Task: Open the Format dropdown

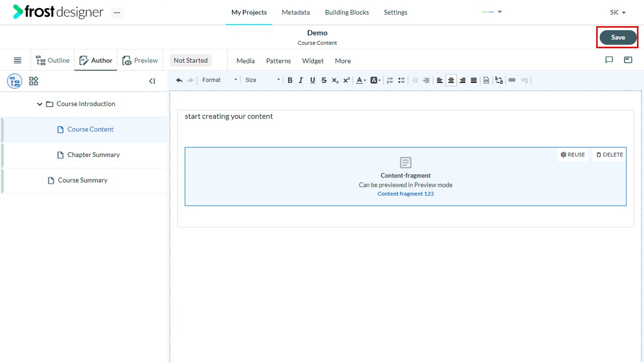Action: tap(219, 80)
